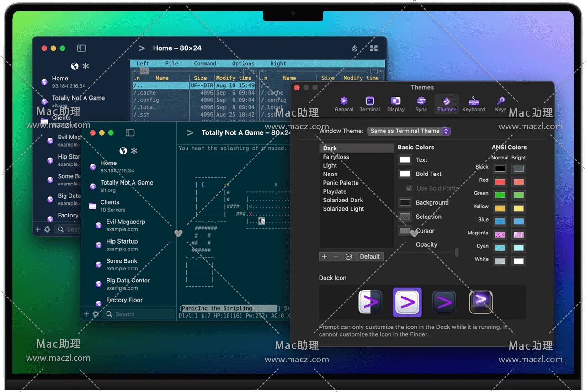Screen dimensions: 586x392
Task: Click the plus button beside the Search field
Action: tap(86, 314)
